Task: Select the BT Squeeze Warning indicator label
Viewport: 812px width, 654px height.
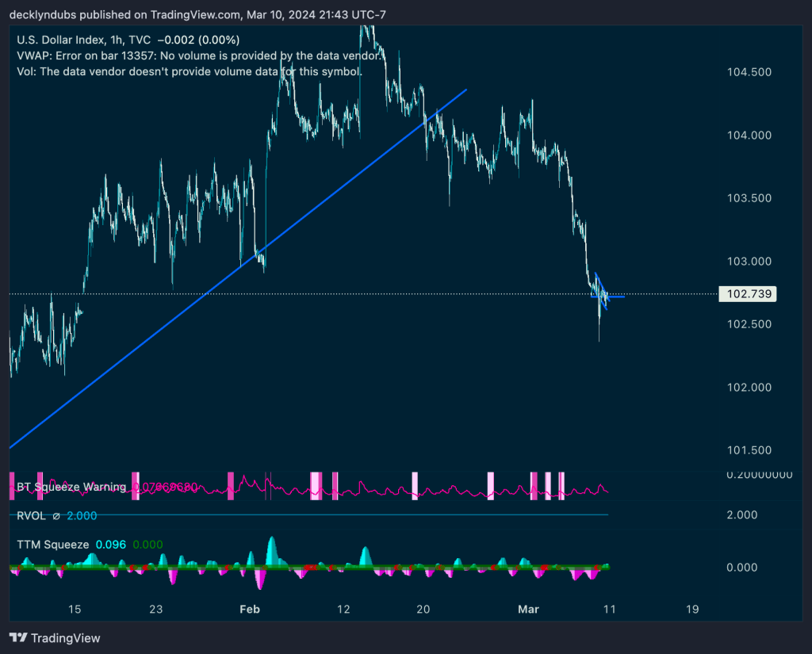Action: tap(71, 487)
